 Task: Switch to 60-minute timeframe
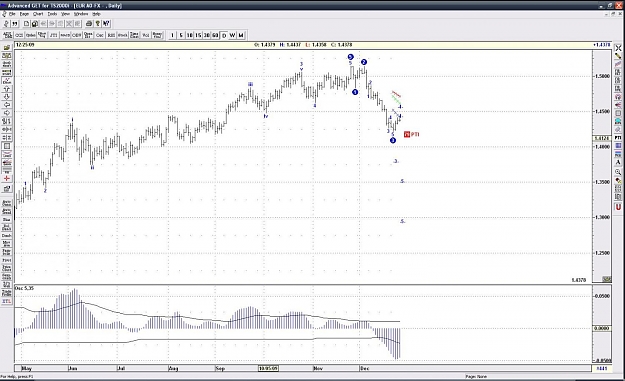click(215, 35)
